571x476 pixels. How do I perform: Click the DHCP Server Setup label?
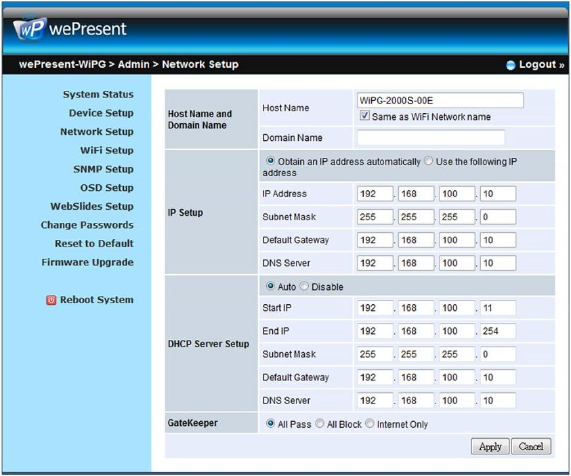tap(208, 344)
